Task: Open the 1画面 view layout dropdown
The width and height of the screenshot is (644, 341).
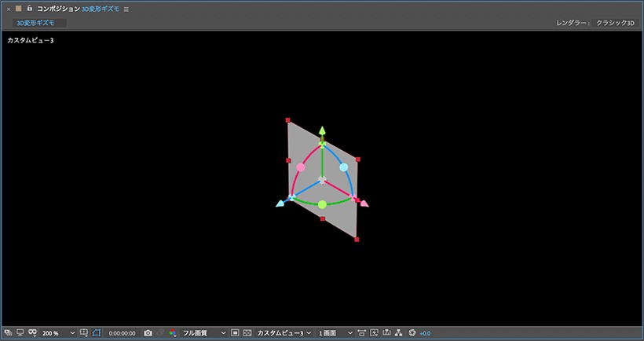Action: (x=335, y=333)
